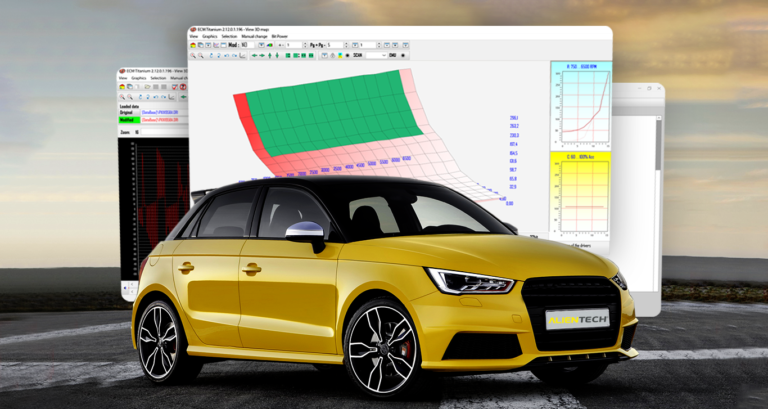
Task: Open the View menu in 3D map window
Action: (194, 36)
